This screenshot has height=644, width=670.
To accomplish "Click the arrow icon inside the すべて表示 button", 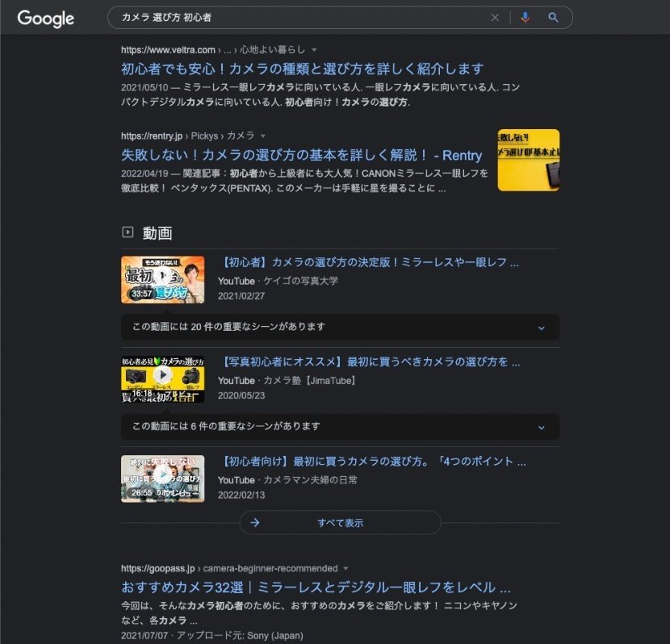I will pyautogui.click(x=255, y=522).
